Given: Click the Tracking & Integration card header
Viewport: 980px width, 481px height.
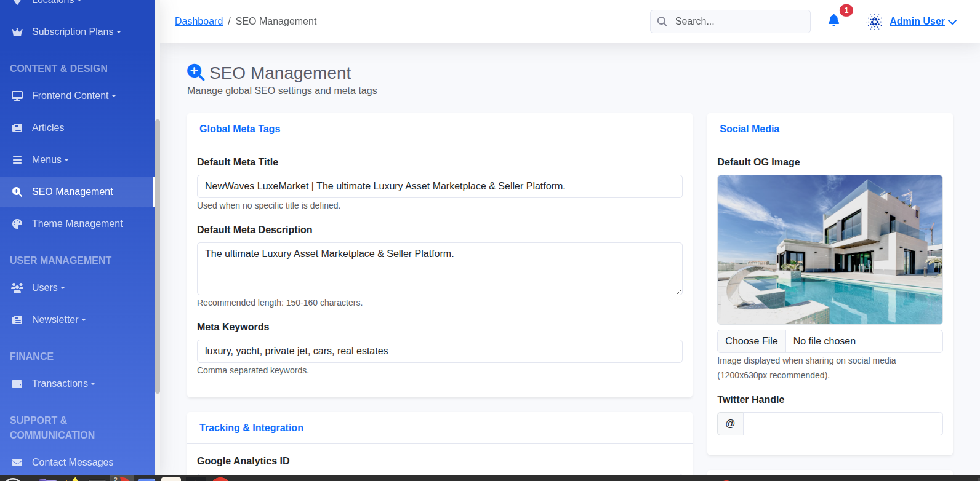Looking at the screenshot, I should [x=440, y=428].
